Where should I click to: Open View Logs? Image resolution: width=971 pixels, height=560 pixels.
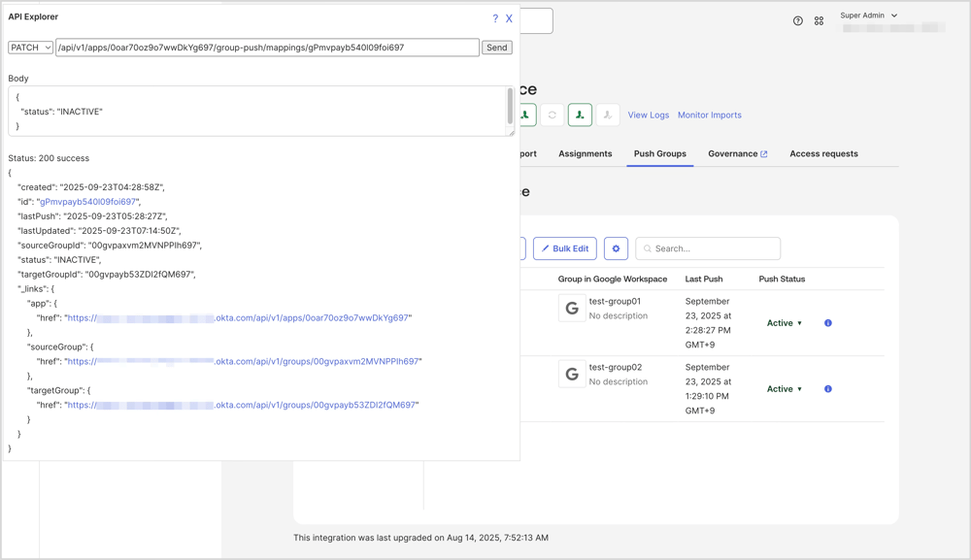coord(649,115)
